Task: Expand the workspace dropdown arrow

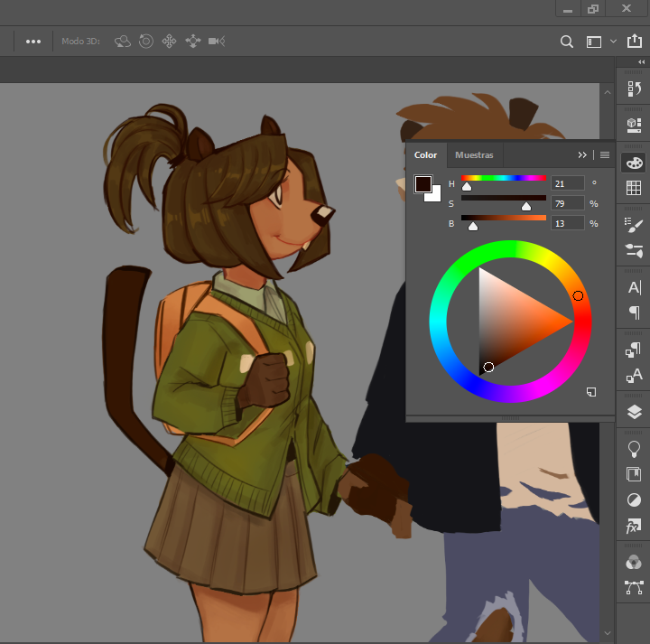Action: pos(614,42)
